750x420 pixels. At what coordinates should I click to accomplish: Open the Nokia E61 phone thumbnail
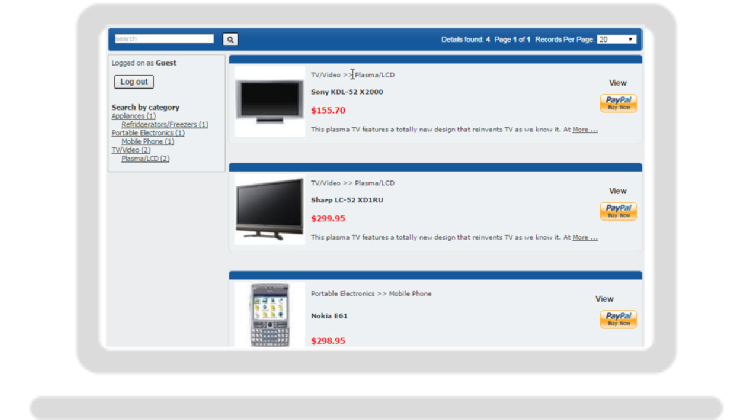[x=269, y=315]
